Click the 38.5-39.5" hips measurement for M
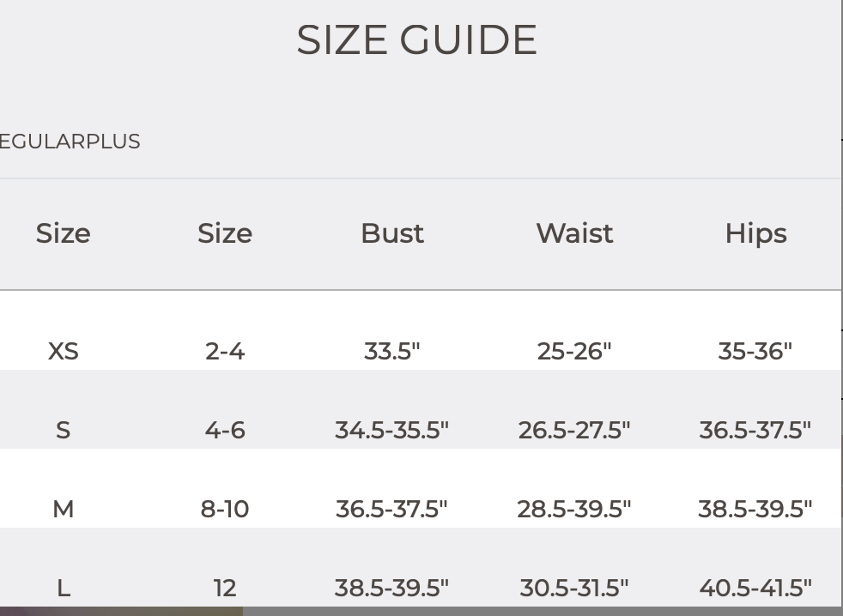Viewport: 843px width, 616px height. point(755,509)
